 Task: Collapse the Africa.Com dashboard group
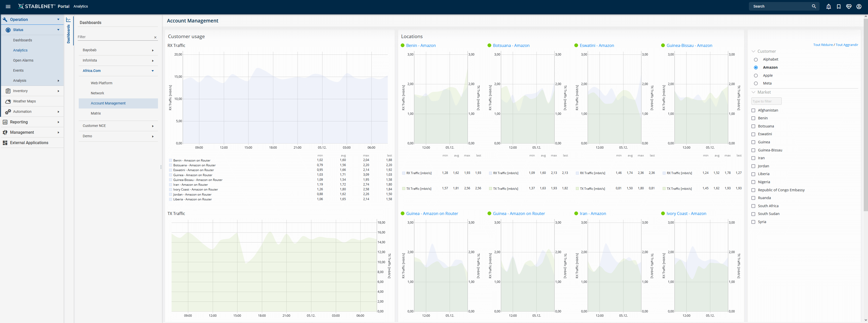pos(153,71)
